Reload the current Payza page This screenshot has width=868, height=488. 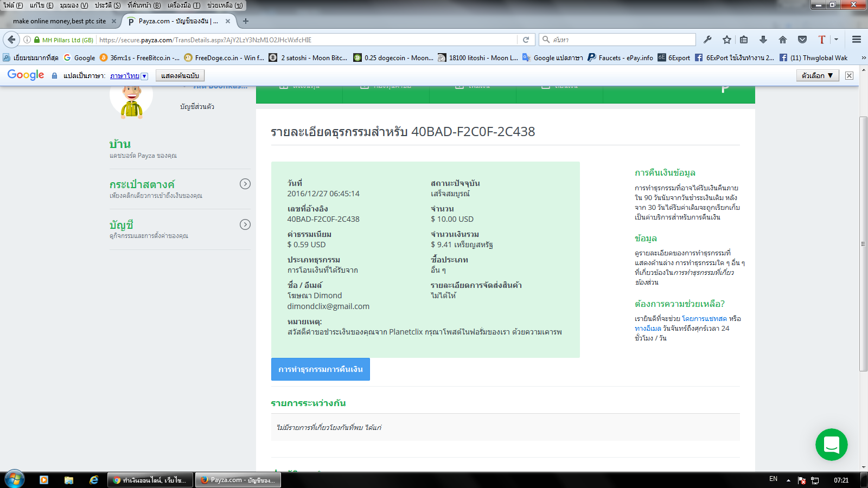click(x=526, y=40)
